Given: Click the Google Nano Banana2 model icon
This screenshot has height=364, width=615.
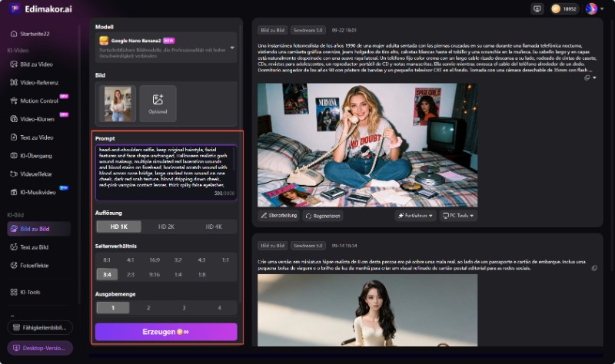Looking at the screenshot, I should tap(104, 41).
